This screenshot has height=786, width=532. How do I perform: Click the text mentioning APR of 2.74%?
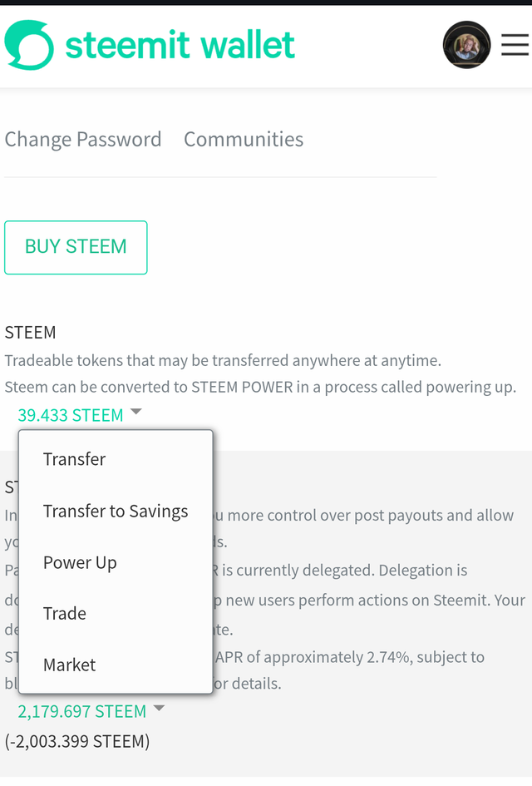[x=350, y=657]
